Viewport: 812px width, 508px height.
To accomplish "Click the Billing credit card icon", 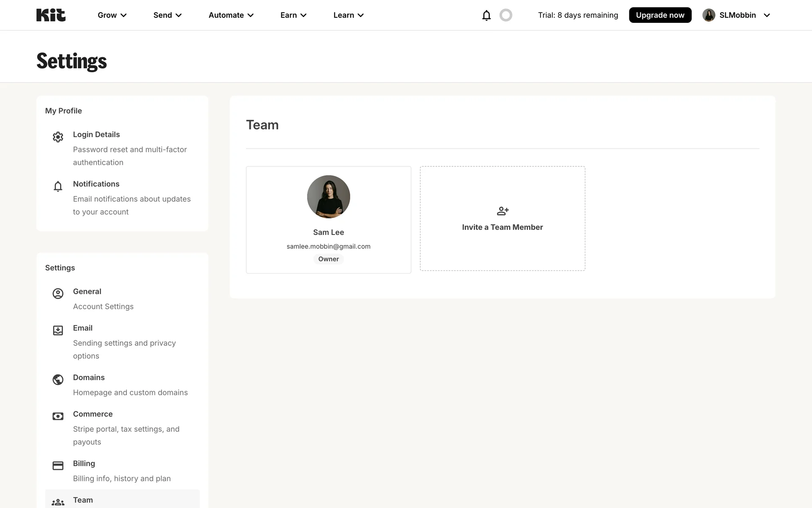I will pos(58,466).
